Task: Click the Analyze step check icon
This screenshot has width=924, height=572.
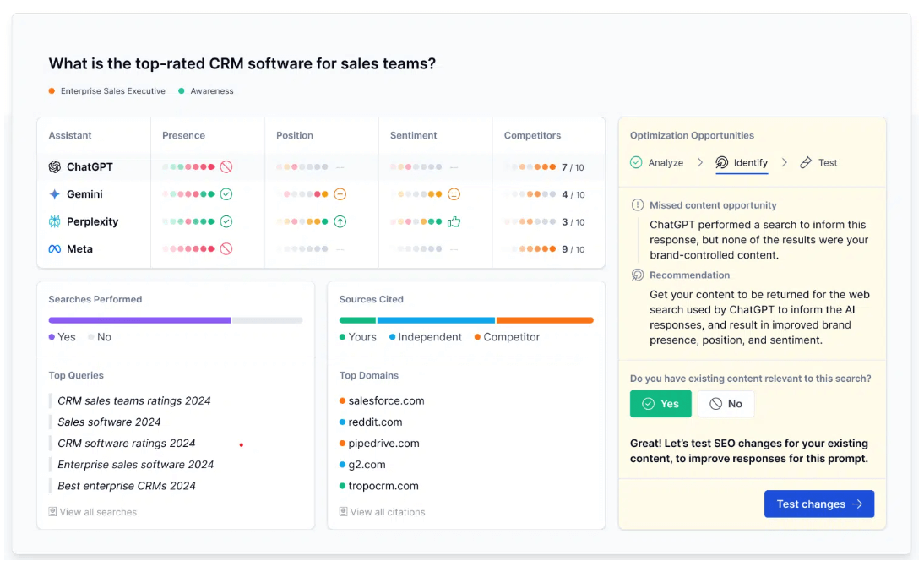Action: click(x=637, y=163)
